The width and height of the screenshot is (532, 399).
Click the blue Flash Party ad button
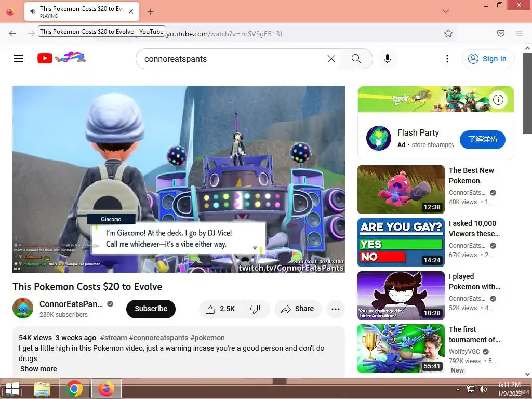tap(483, 139)
